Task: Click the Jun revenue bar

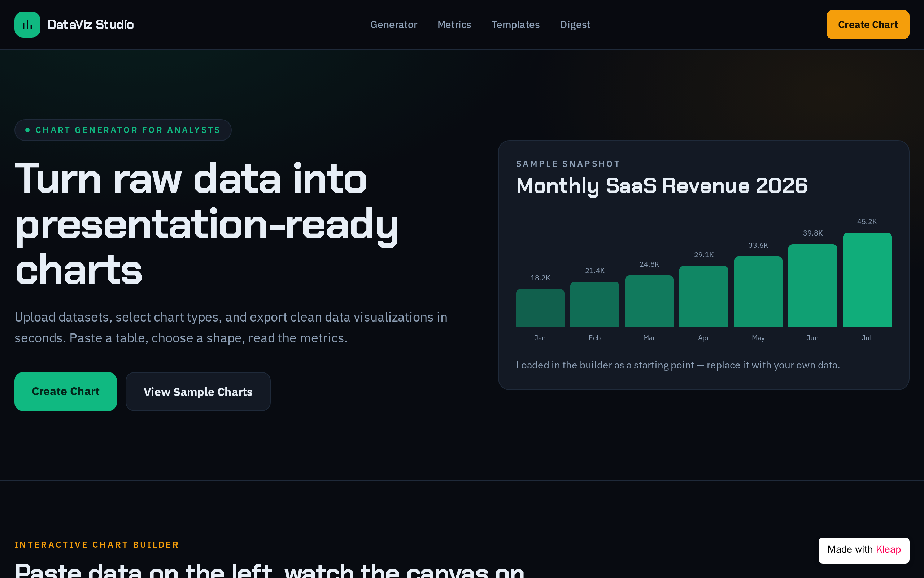Action: pos(812,285)
